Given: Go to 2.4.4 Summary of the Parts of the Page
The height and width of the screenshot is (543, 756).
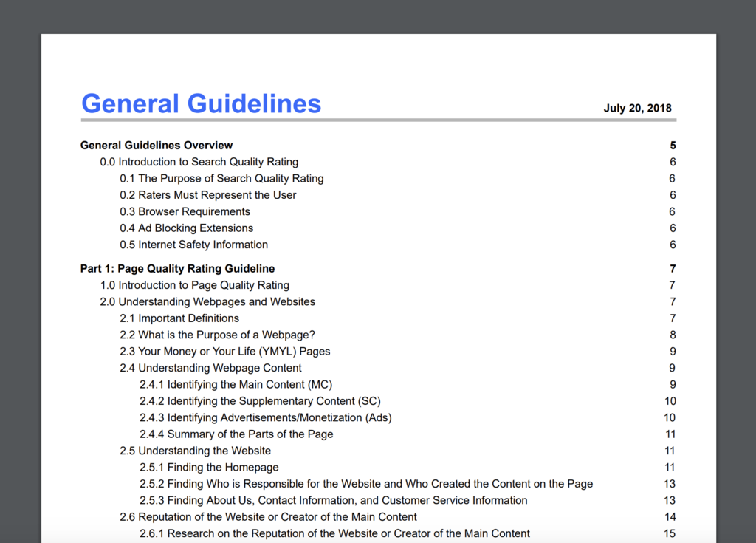Looking at the screenshot, I should coord(236,434).
